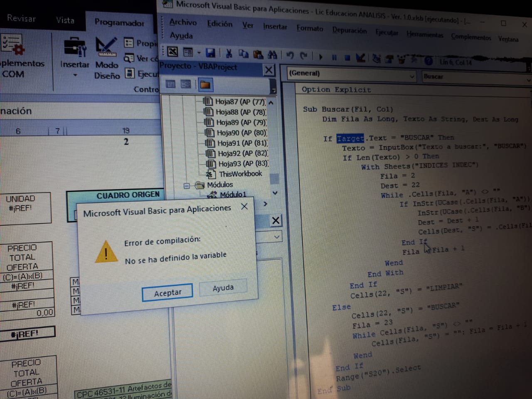Click the View Object icon in project pane
The image size is (532, 399).
[x=186, y=84]
